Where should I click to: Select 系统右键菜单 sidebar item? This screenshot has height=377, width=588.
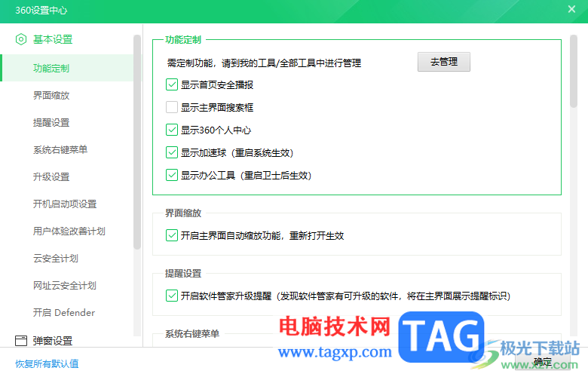click(60, 150)
